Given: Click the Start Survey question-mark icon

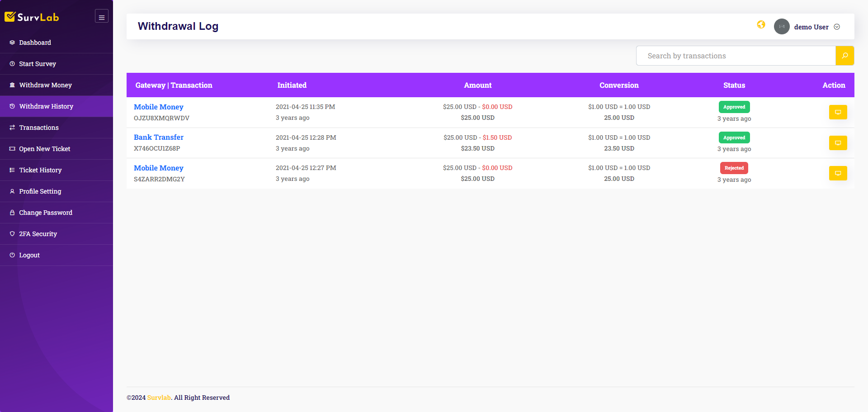Looking at the screenshot, I should 12,63.
